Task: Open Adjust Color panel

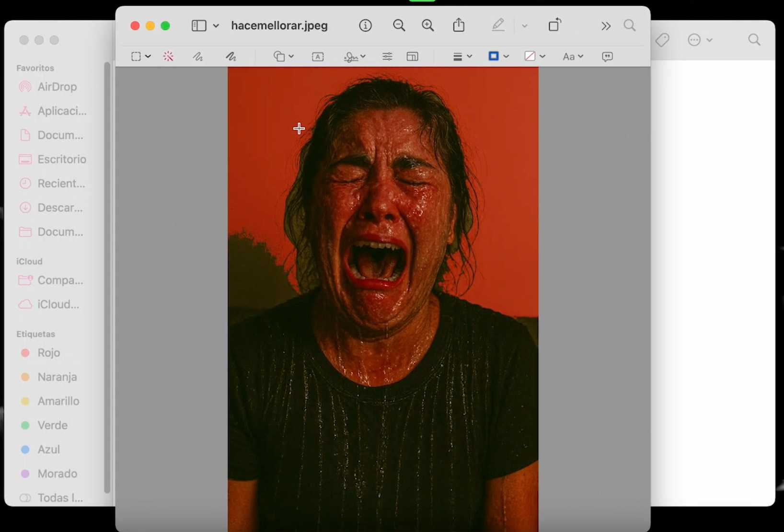Action: tap(387, 57)
